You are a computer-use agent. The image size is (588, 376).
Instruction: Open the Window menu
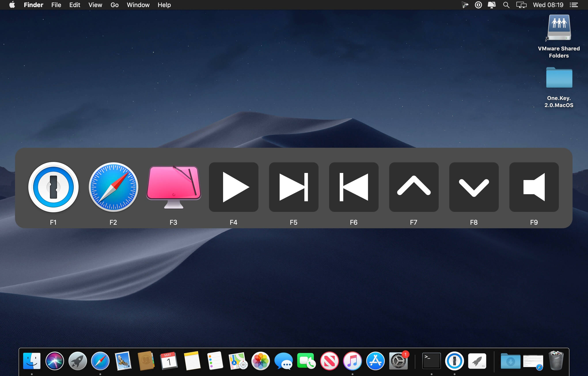click(138, 5)
